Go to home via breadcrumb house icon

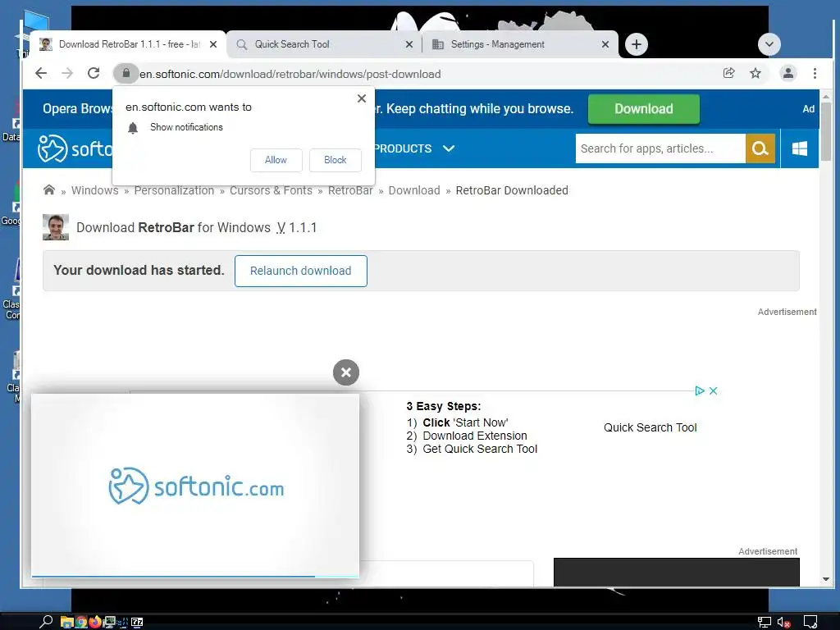tap(48, 189)
